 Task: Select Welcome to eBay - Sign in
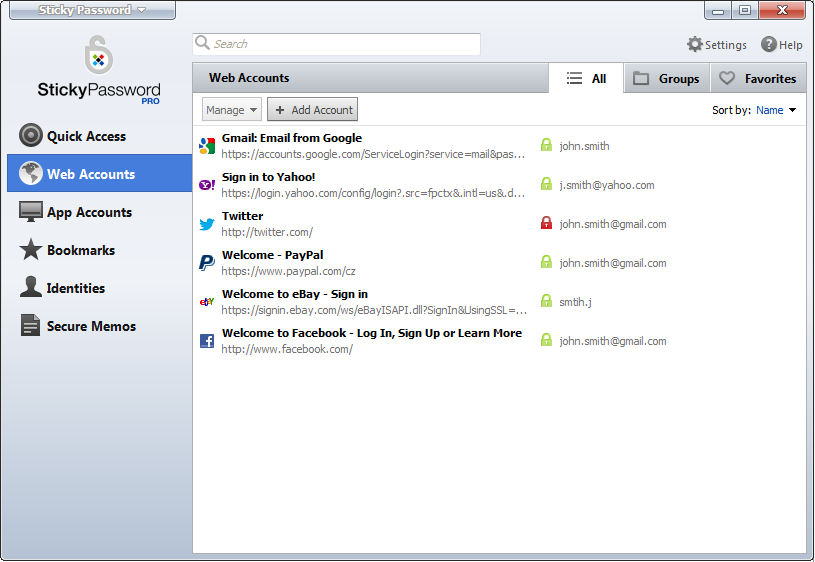click(295, 294)
